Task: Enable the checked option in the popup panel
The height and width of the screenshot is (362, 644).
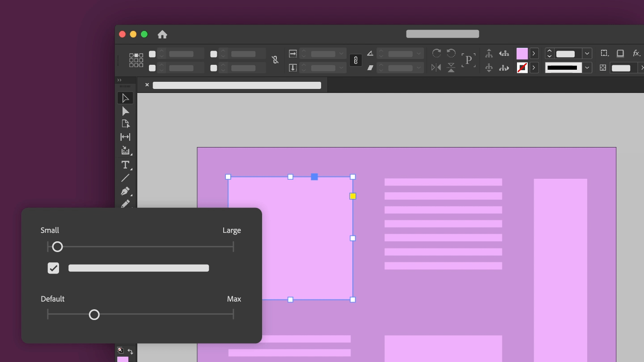Action: click(53, 268)
